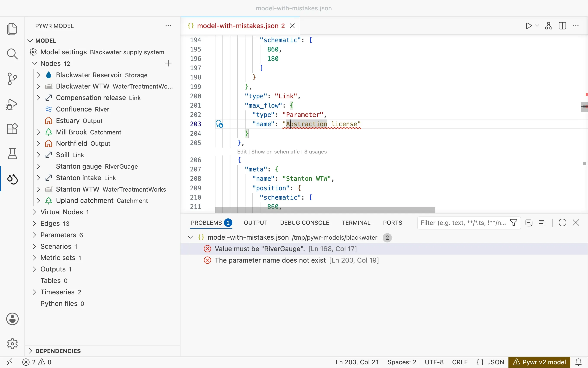Open Run and Debug view

point(12,104)
